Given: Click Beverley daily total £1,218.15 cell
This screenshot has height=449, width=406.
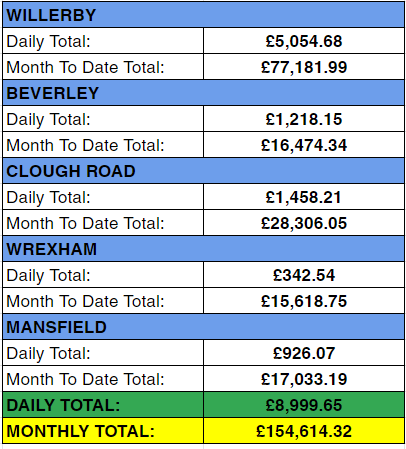Looking at the screenshot, I should (x=304, y=119).
